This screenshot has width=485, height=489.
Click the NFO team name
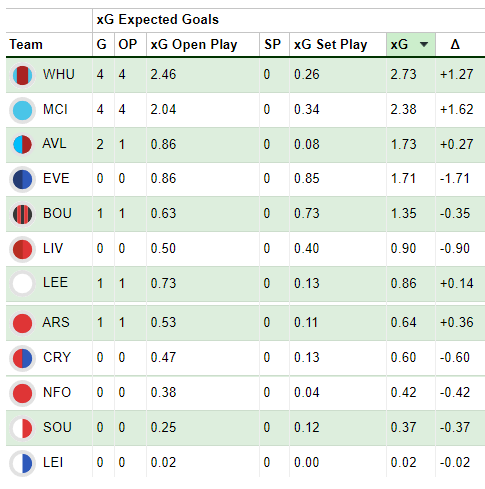pos(57,392)
